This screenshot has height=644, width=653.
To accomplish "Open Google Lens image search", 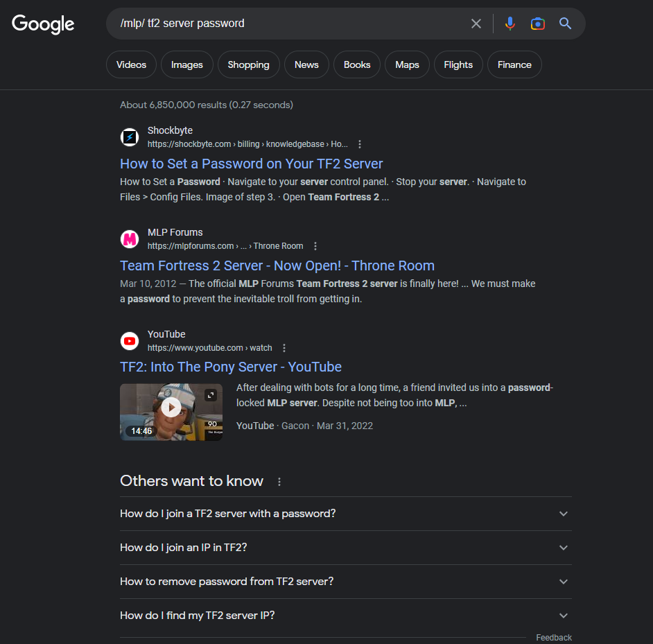I will tap(537, 24).
